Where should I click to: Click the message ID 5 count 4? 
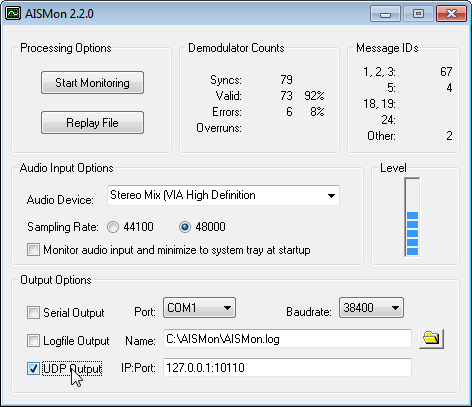click(x=449, y=88)
